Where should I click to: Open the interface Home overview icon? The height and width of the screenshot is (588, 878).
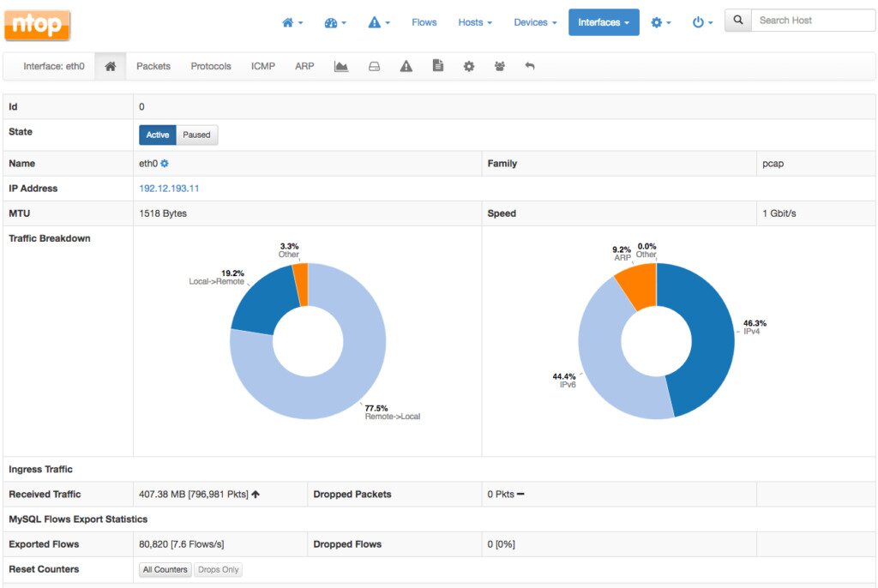[x=110, y=66]
